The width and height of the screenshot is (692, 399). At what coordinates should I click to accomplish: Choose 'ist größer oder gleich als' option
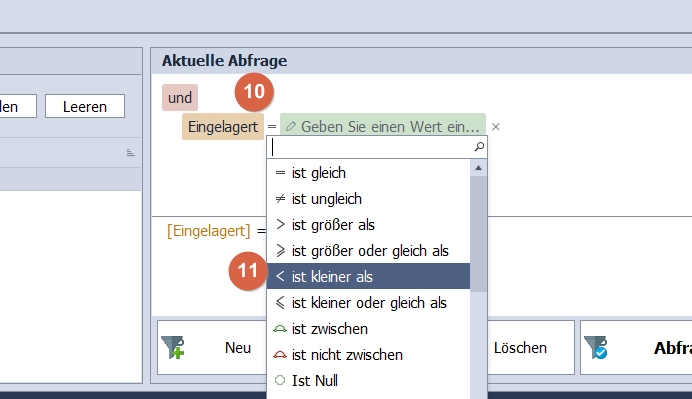pyautogui.click(x=369, y=251)
